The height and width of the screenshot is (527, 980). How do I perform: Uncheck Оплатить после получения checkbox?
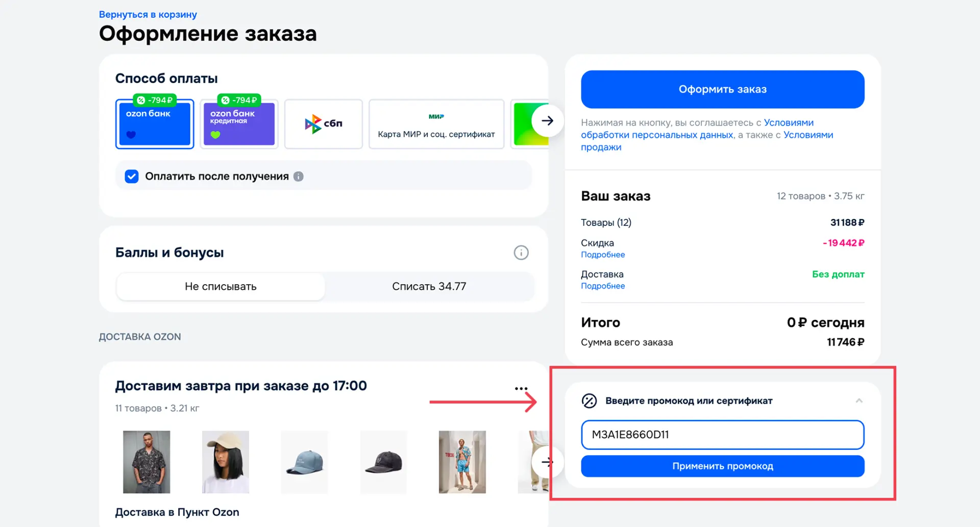(x=132, y=177)
